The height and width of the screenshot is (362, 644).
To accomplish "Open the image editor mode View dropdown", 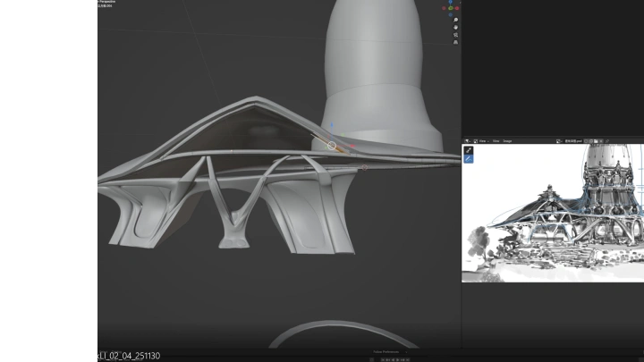I will (x=482, y=141).
